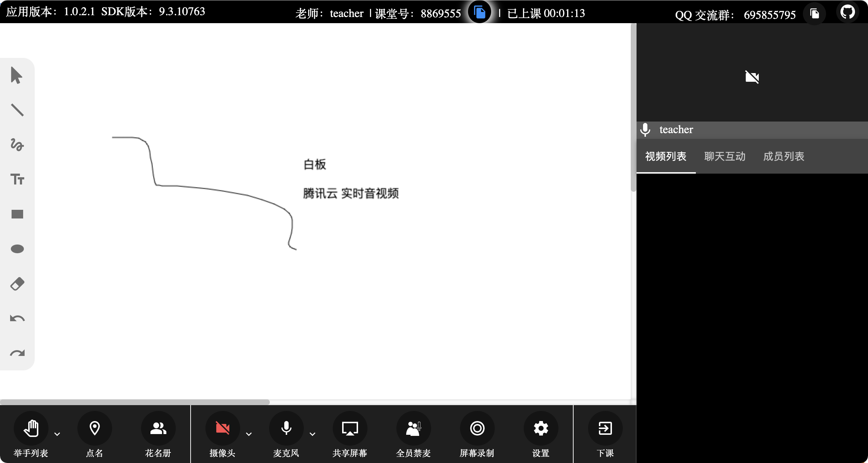Mute the microphone (麦克风)
Viewport: 868px width, 463px height.
pyautogui.click(x=286, y=428)
